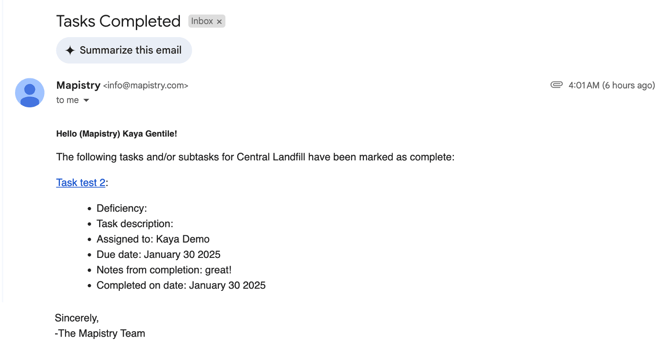670x360 pixels.
Task: Click the Inbox label chip
Action: [202, 21]
